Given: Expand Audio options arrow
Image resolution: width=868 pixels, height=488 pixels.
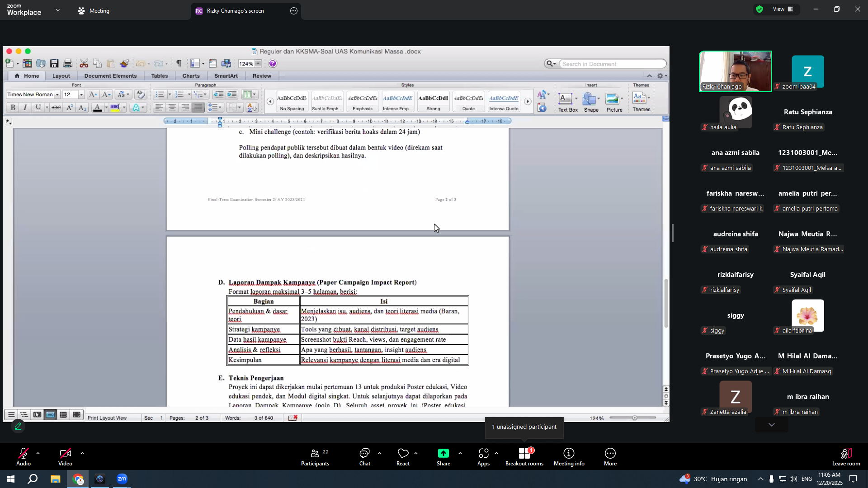Looking at the screenshot, I should tap(38, 453).
